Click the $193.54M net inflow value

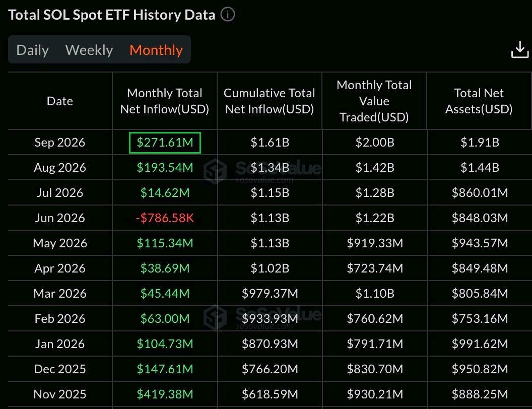(x=165, y=168)
